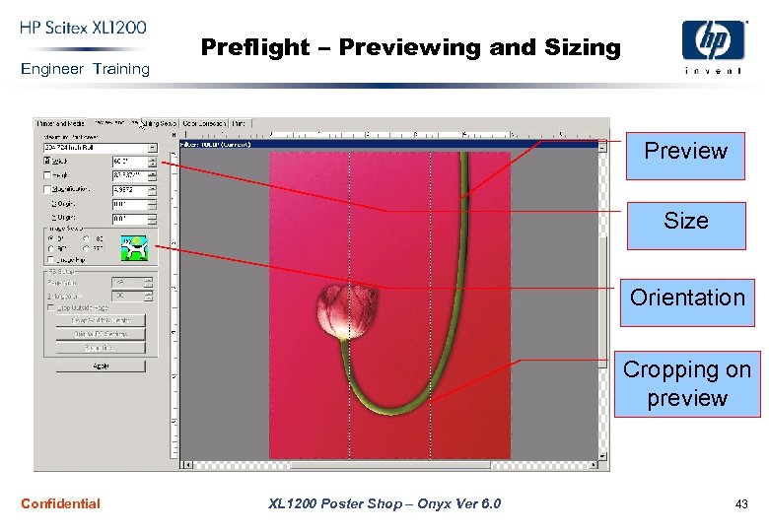Image resolution: width=769 pixels, height=532 pixels.
Task: Click the Apply button
Action: click(101, 366)
